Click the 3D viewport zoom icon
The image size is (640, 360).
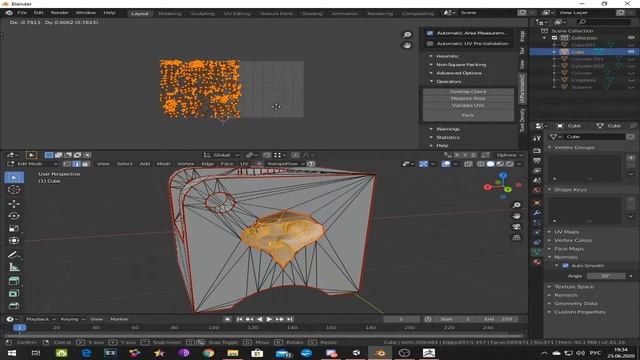[x=517, y=205]
